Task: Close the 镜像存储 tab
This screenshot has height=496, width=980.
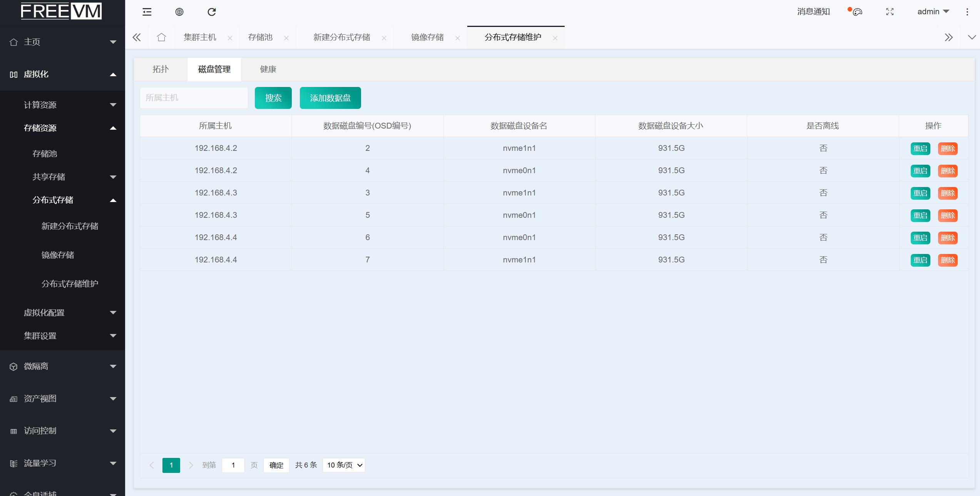Action: (x=458, y=38)
